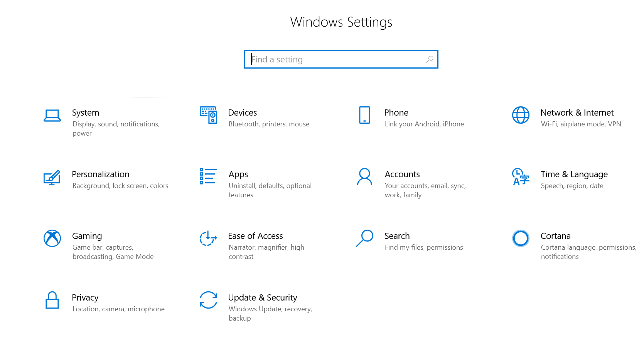The width and height of the screenshot is (644, 346).
Task: Click 'Display, sound, notifications, power' description
Action: (x=116, y=129)
